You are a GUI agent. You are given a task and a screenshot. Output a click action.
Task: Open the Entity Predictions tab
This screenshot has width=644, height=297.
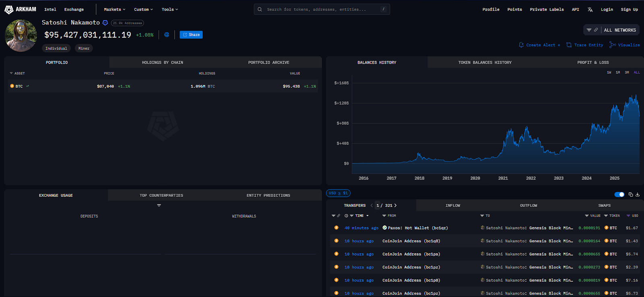[x=268, y=195]
